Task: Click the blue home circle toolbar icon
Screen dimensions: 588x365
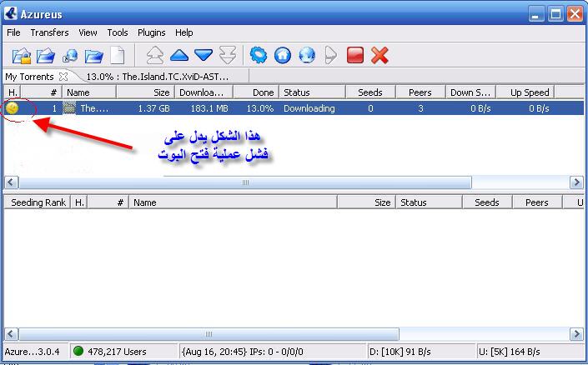Action: pos(283,56)
